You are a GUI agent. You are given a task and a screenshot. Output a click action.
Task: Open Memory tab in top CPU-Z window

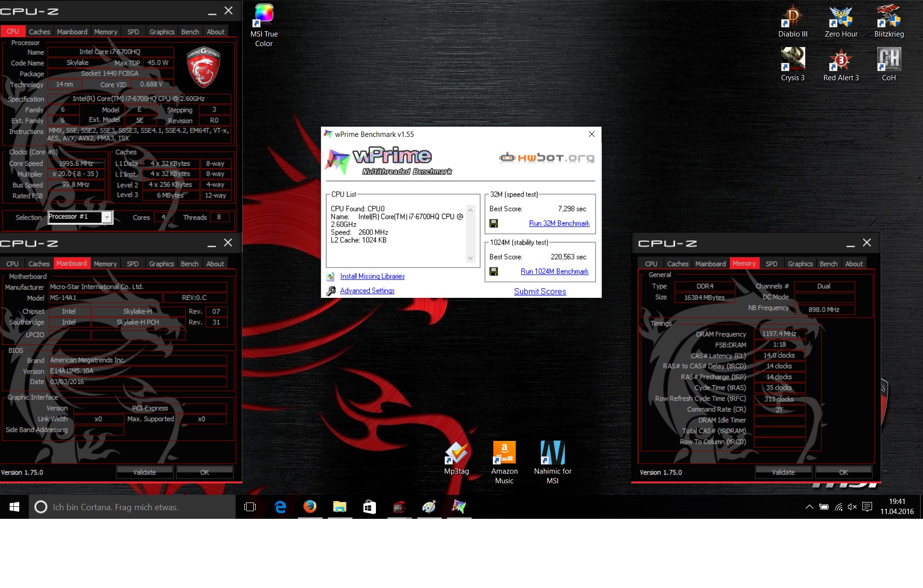click(106, 32)
